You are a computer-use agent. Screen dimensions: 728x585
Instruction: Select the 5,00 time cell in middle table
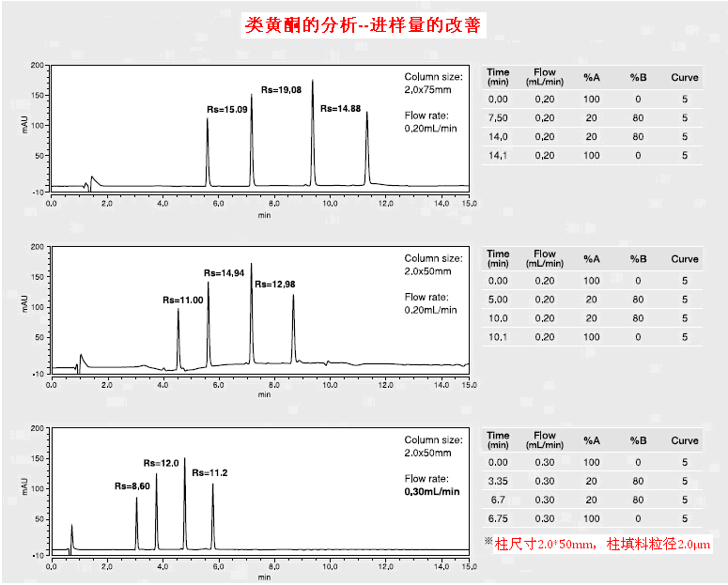[x=498, y=300]
